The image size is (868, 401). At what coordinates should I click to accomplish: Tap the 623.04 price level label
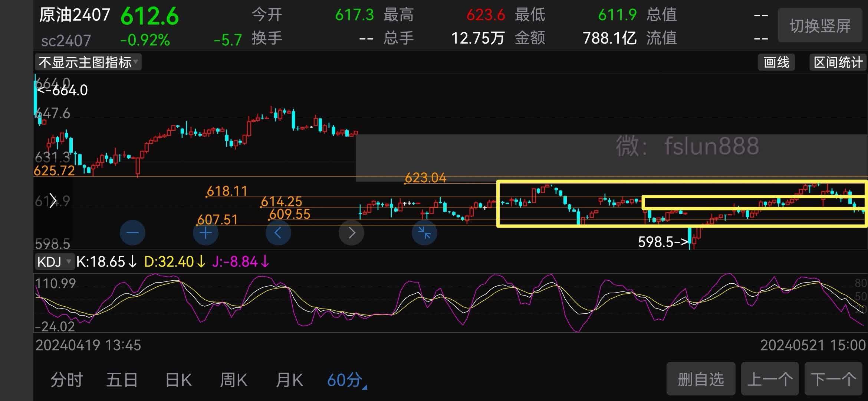425,178
